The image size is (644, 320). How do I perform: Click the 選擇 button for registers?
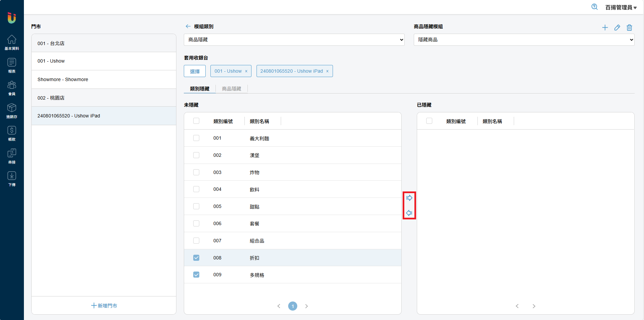click(x=195, y=71)
